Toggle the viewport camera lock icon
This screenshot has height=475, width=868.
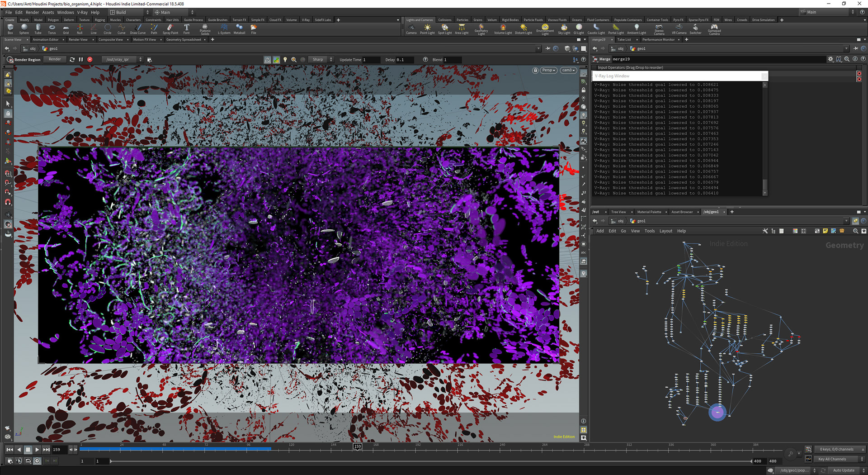coord(535,70)
